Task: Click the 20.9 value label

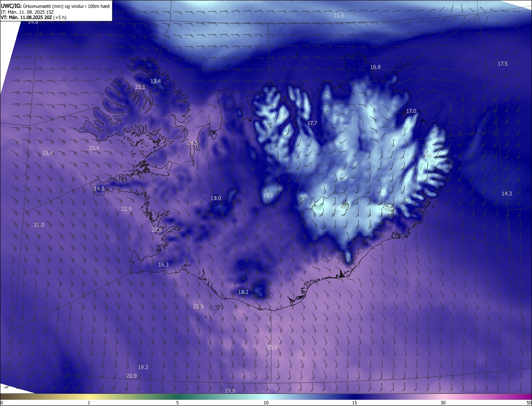Action: coord(131,376)
